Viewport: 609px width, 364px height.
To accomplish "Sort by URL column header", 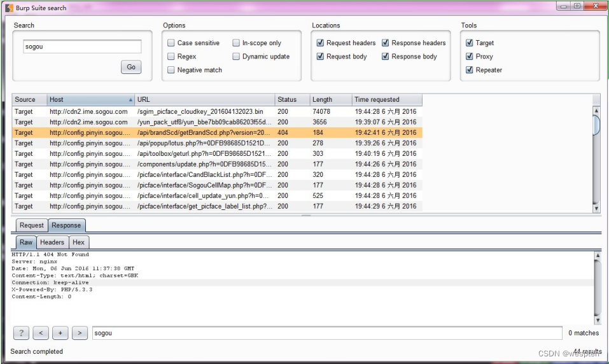I will (205, 99).
